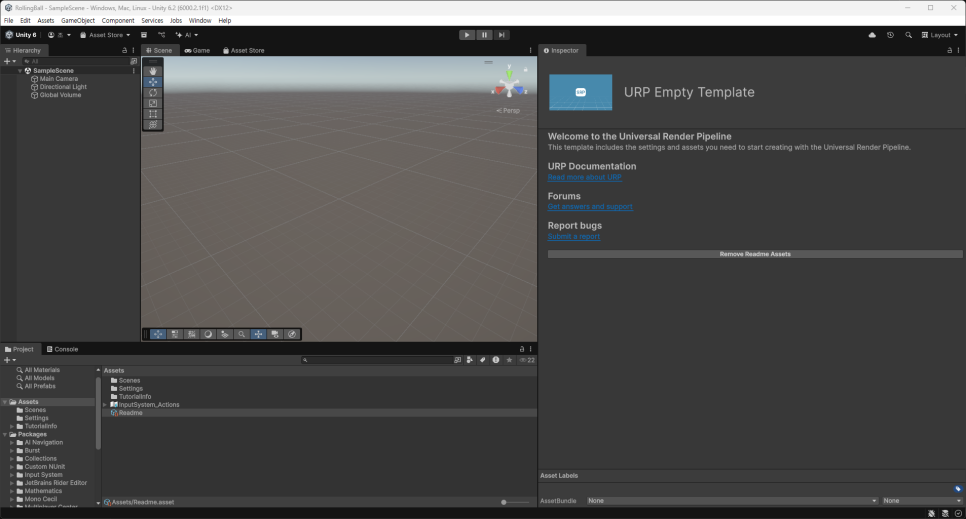The image size is (966, 519).
Task: Collapse the SampleScene hierarchy foldout
Action: (x=20, y=71)
